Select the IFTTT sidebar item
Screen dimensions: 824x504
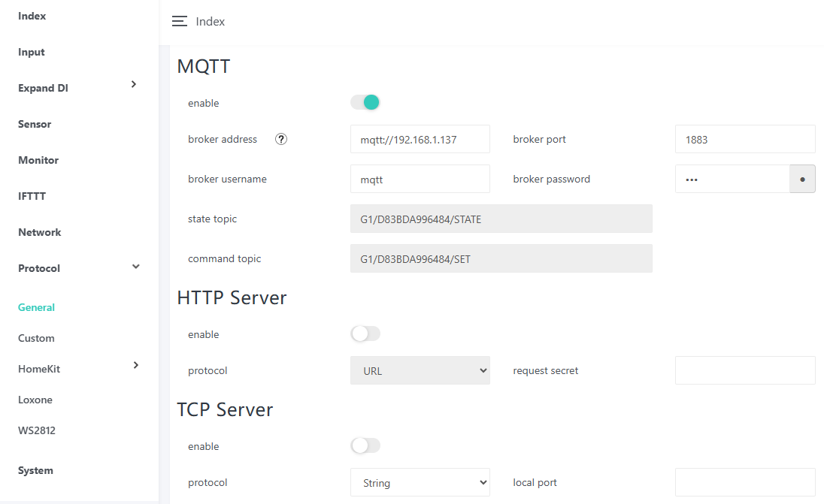click(x=32, y=196)
